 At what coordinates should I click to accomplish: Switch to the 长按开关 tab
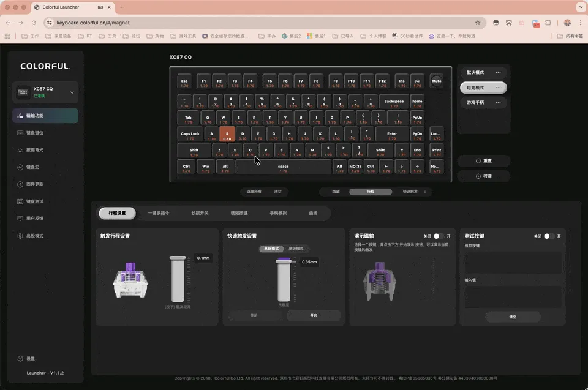pos(200,213)
